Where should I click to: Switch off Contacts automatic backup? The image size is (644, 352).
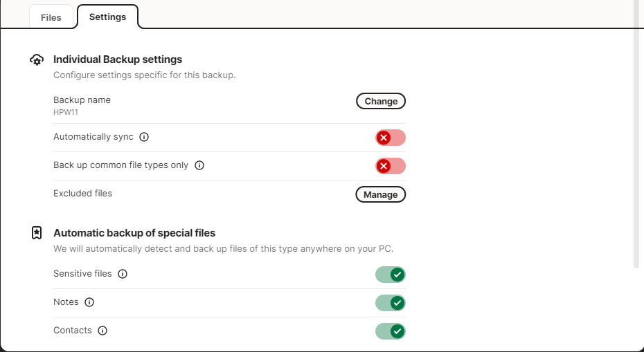point(390,331)
